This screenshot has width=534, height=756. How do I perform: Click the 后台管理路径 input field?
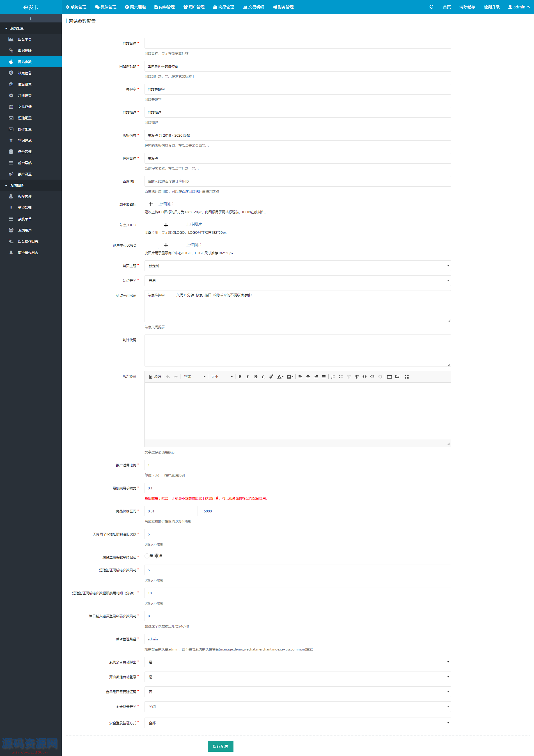coord(298,639)
